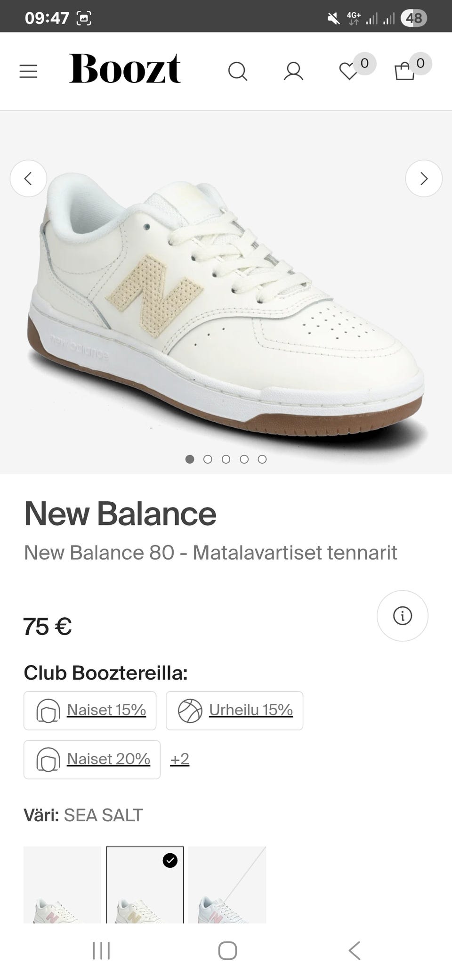Select the second image carousel dot
The image size is (452, 980).
point(208,459)
